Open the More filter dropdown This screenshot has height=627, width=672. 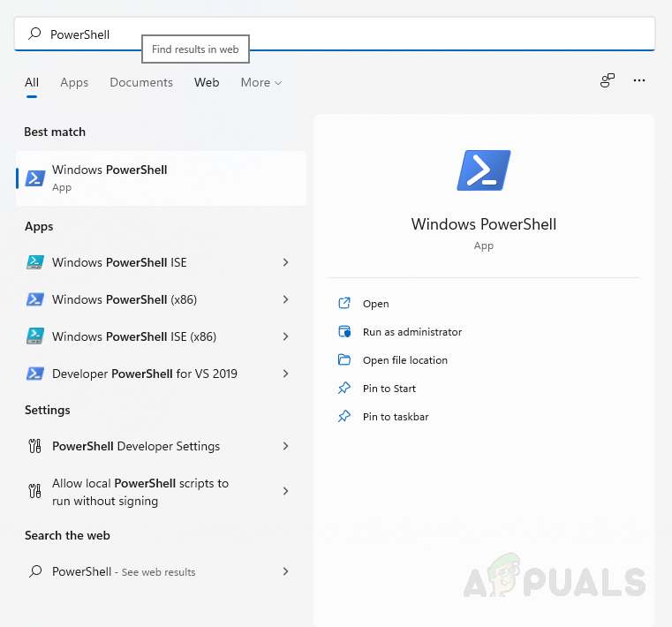coord(261,82)
